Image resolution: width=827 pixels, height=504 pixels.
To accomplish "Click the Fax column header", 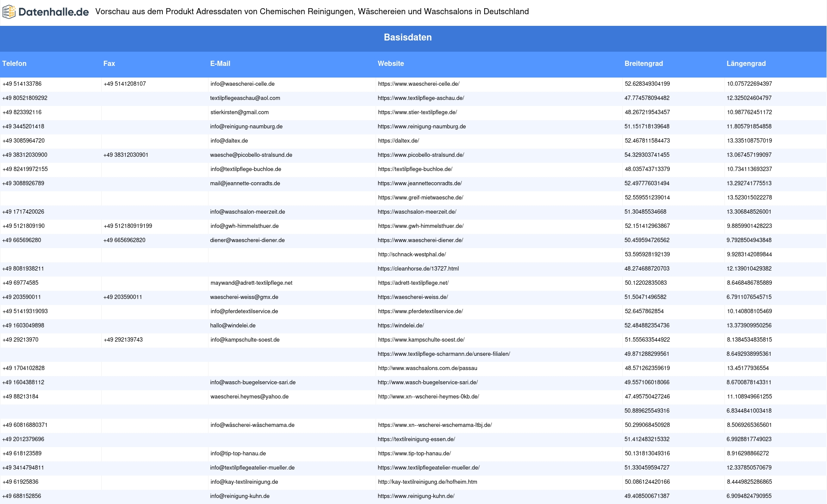I will pyautogui.click(x=109, y=64).
